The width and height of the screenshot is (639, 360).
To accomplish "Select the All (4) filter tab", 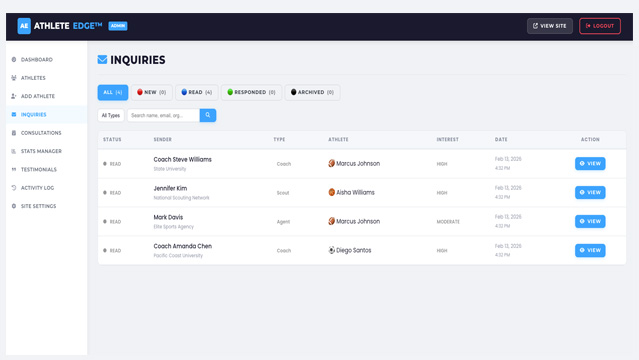I will [x=113, y=93].
